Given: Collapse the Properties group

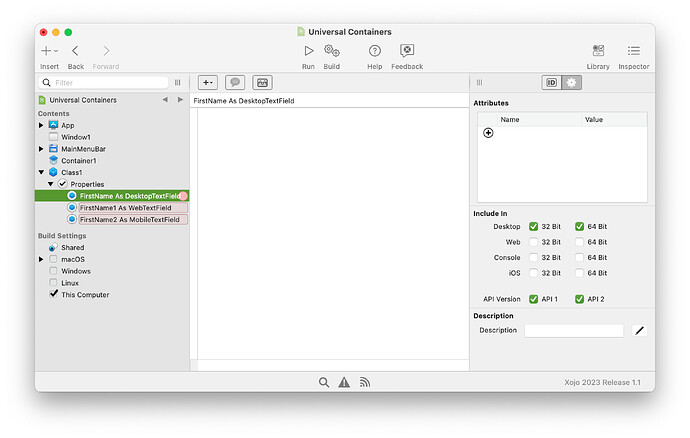Looking at the screenshot, I should (50, 184).
